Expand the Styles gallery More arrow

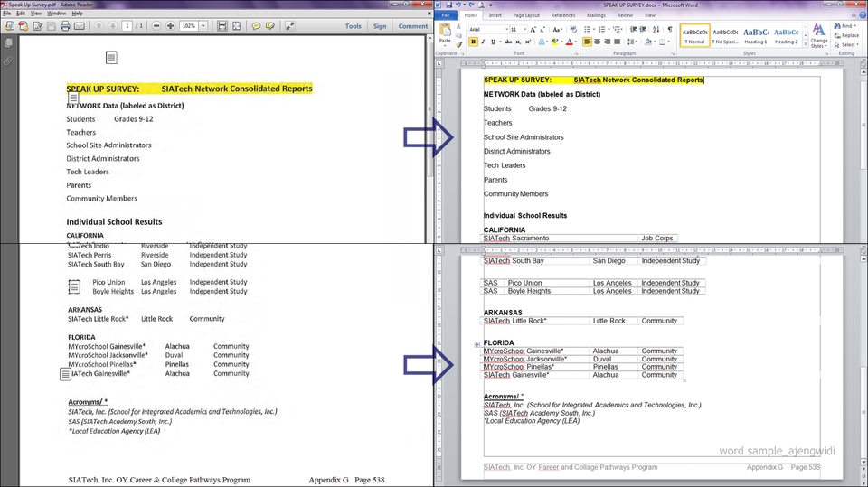(x=806, y=43)
